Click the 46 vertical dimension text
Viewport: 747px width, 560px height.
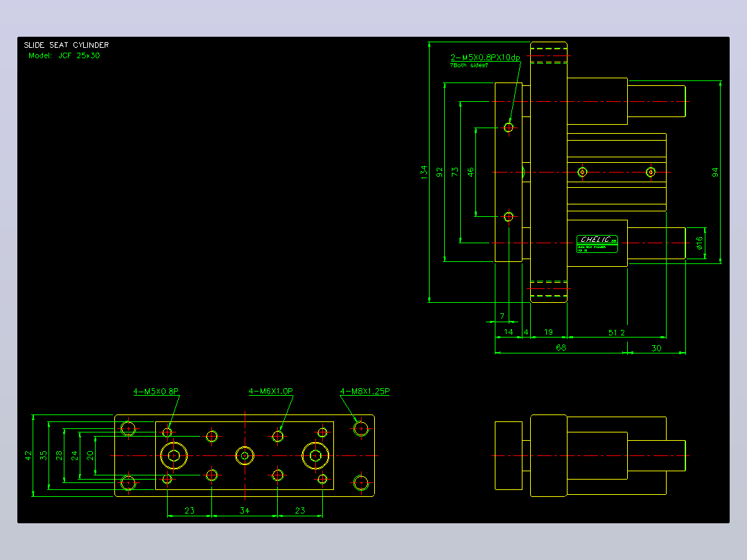tap(471, 172)
